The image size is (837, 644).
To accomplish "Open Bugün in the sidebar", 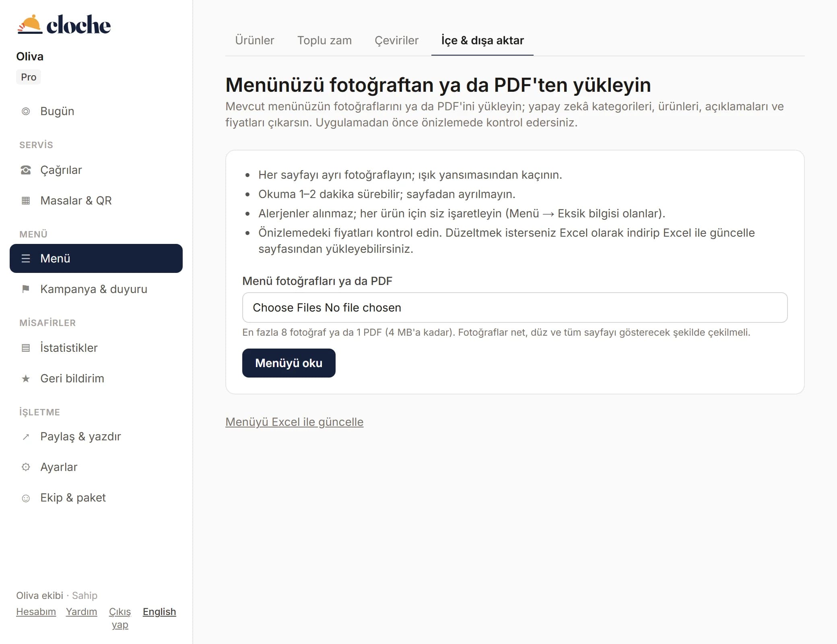I will (96, 111).
